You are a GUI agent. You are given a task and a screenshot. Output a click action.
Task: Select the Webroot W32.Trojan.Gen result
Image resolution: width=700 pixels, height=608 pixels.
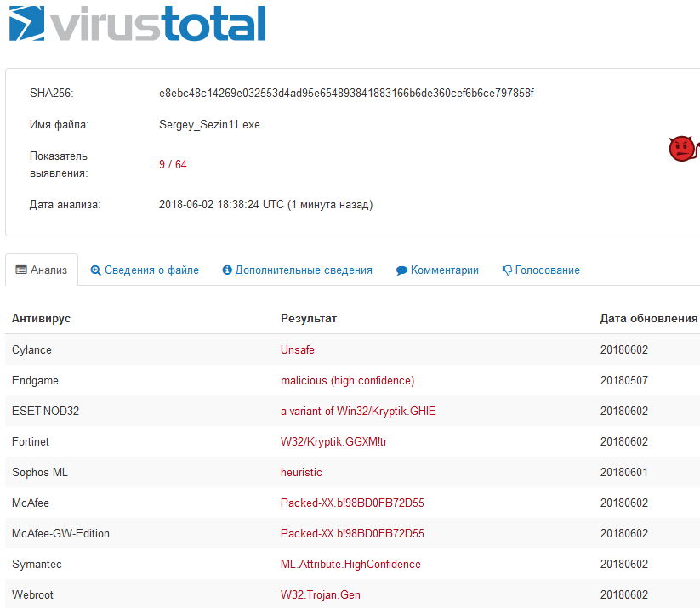click(320, 594)
